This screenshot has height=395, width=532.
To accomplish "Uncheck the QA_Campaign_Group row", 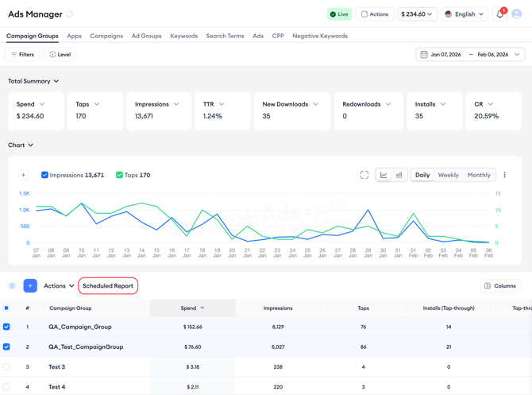I will pyautogui.click(x=6, y=327).
